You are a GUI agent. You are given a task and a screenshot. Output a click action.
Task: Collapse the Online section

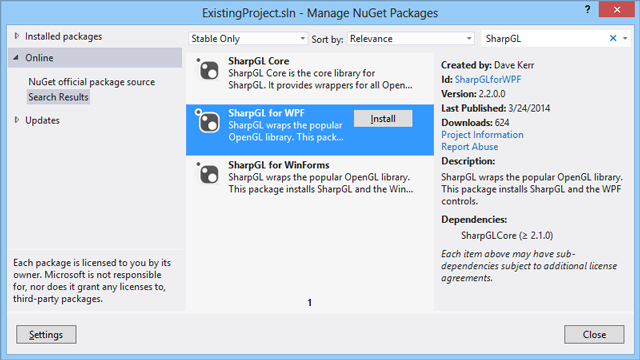click(16, 58)
